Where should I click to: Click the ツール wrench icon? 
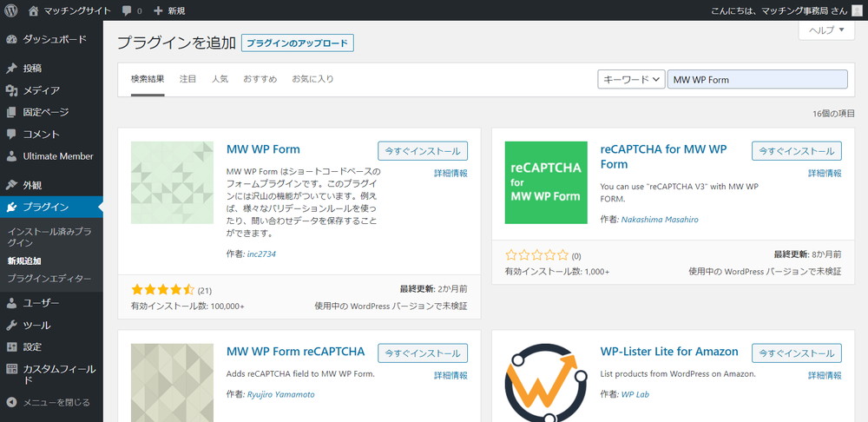(11, 325)
